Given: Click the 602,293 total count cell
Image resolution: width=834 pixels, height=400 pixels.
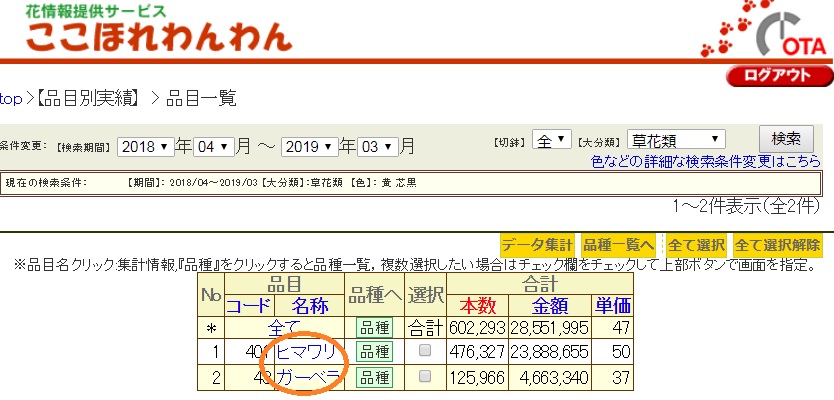Looking at the screenshot, I should [x=478, y=328].
